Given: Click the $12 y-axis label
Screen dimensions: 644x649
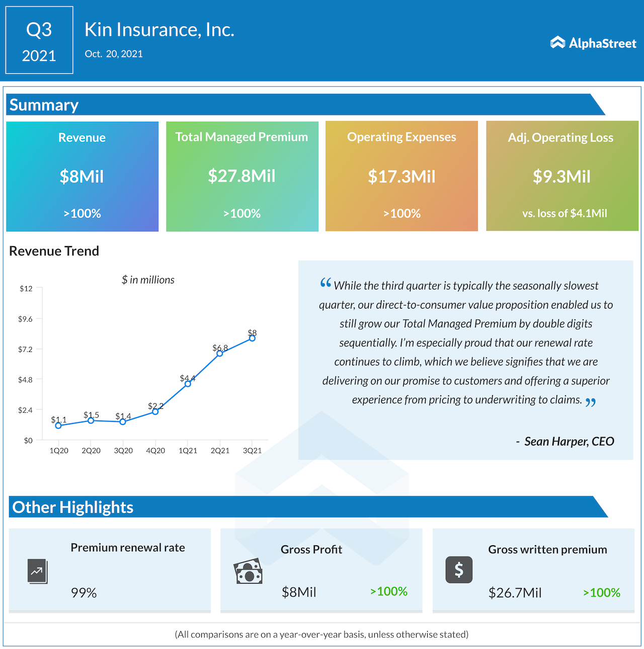Looking at the screenshot, I should point(26,289).
